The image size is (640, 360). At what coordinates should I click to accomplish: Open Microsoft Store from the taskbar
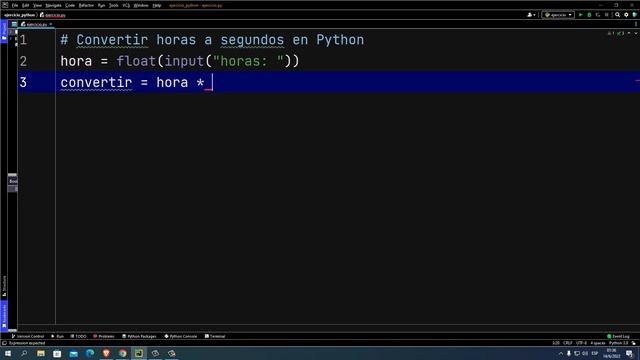click(x=57, y=353)
